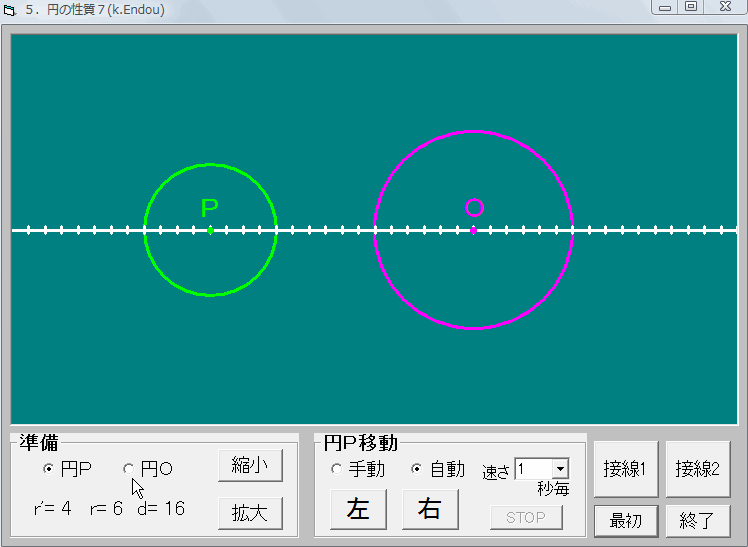The width and height of the screenshot is (748, 547).
Task: Show tangent lines with 接線1 button
Action: [x=625, y=469]
